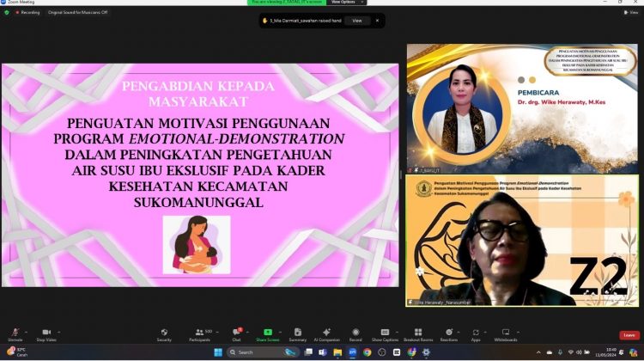Image resolution: width=644 pixels, height=361 pixels.
Task: Expand arrow next to Share Screen
Action: tap(281, 333)
